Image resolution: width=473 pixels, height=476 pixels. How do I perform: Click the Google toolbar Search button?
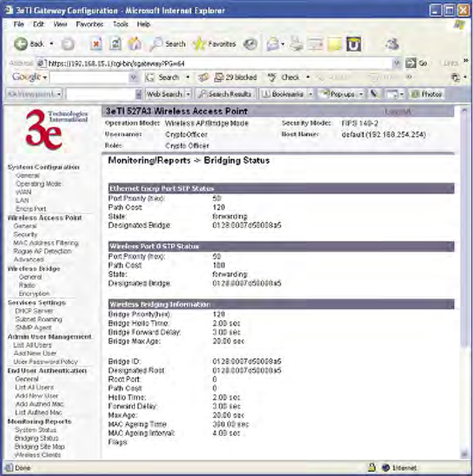click(163, 78)
